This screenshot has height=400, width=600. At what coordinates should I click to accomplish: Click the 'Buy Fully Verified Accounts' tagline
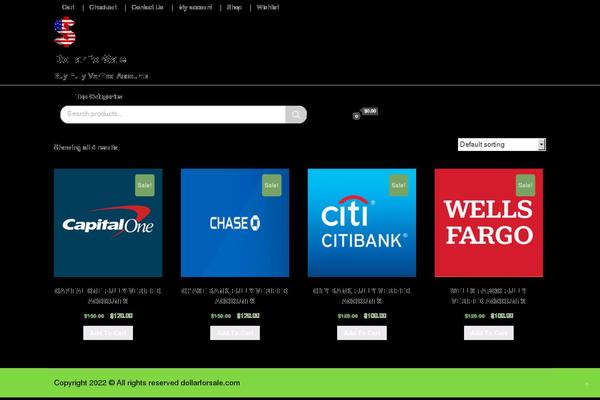coord(101,76)
